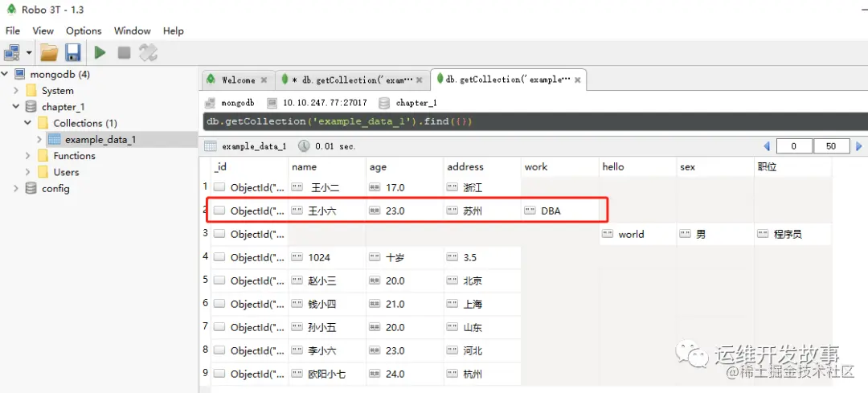Select chapter_1 database in tree

click(x=63, y=107)
